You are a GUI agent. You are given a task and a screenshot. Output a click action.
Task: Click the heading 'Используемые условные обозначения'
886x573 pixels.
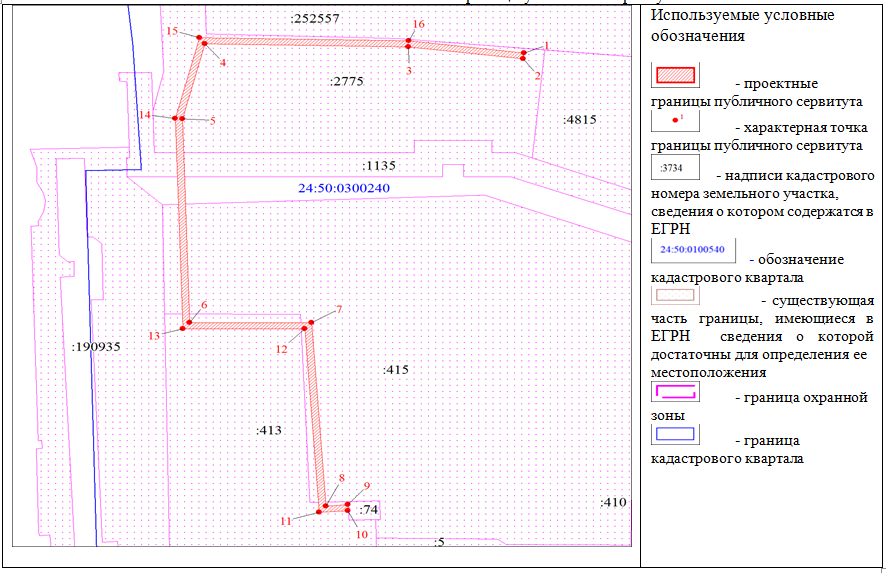(x=742, y=25)
